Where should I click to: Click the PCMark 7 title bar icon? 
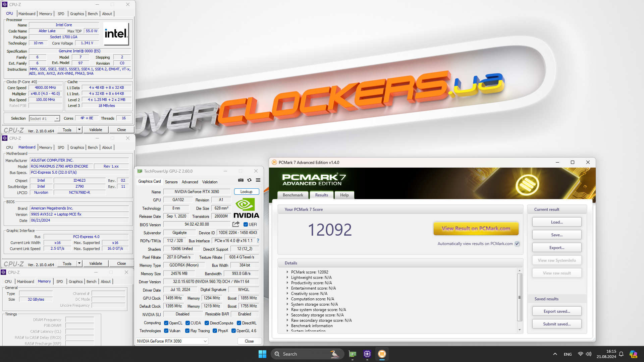tap(274, 163)
